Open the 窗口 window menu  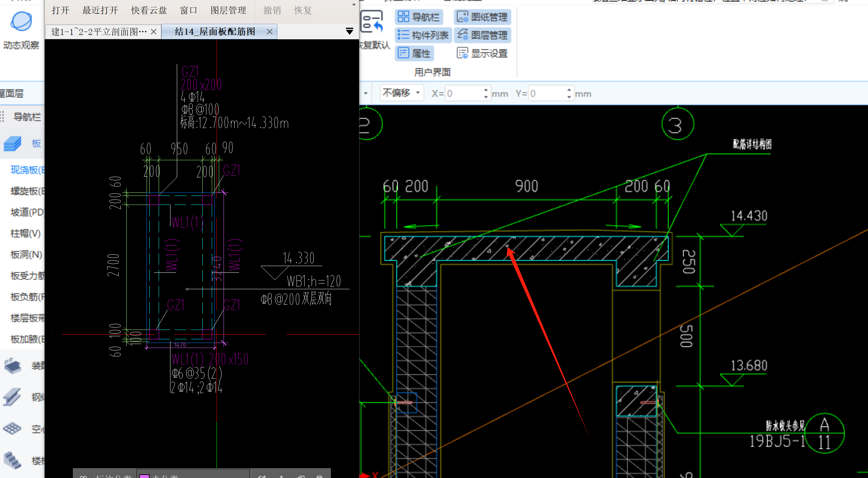188,10
